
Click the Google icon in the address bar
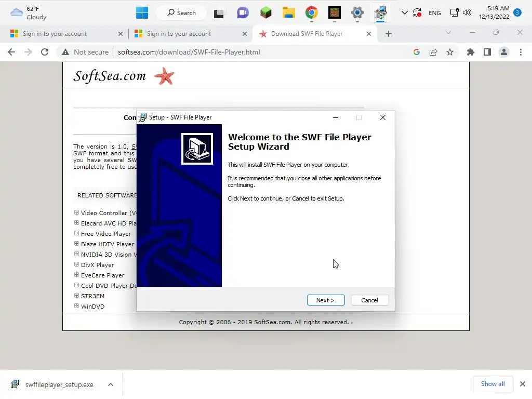tap(417, 52)
